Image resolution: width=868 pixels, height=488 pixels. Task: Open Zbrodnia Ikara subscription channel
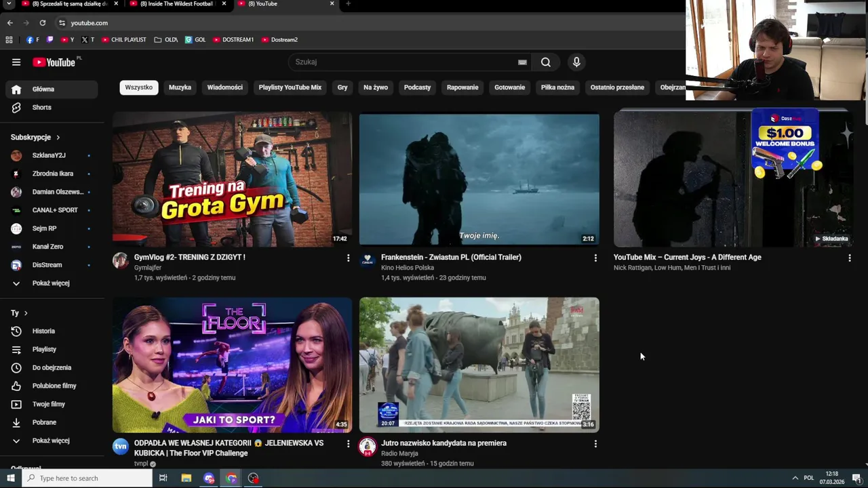pyautogui.click(x=52, y=174)
